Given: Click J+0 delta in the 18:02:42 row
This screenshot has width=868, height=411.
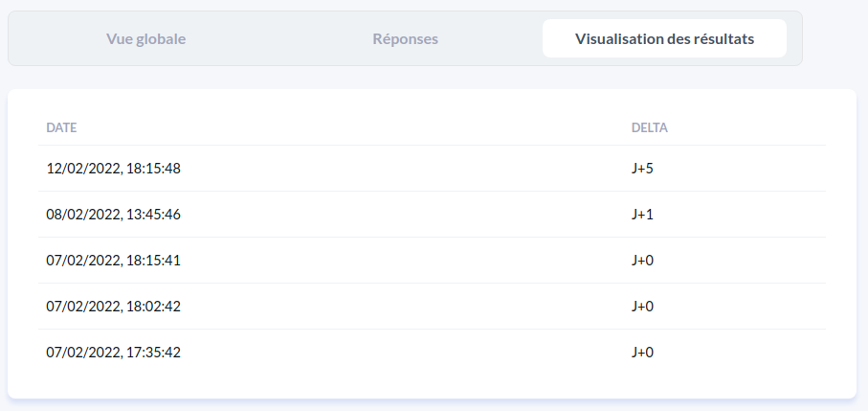Looking at the screenshot, I should click(x=642, y=307).
